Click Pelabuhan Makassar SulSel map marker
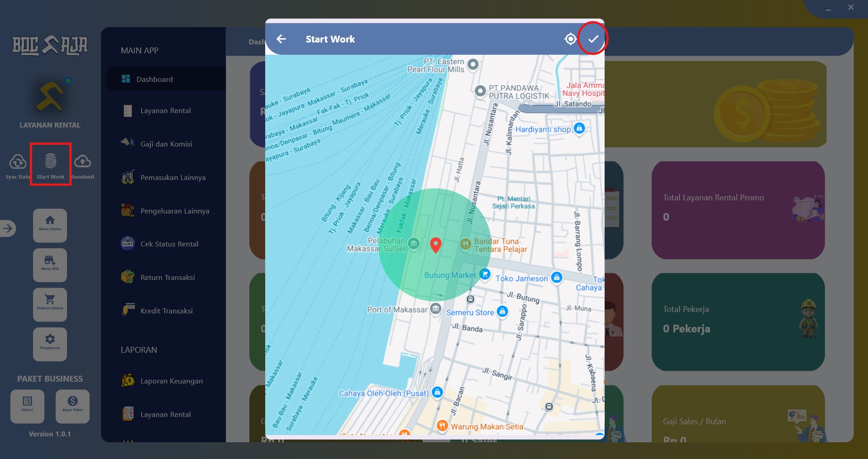 coord(413,244)
